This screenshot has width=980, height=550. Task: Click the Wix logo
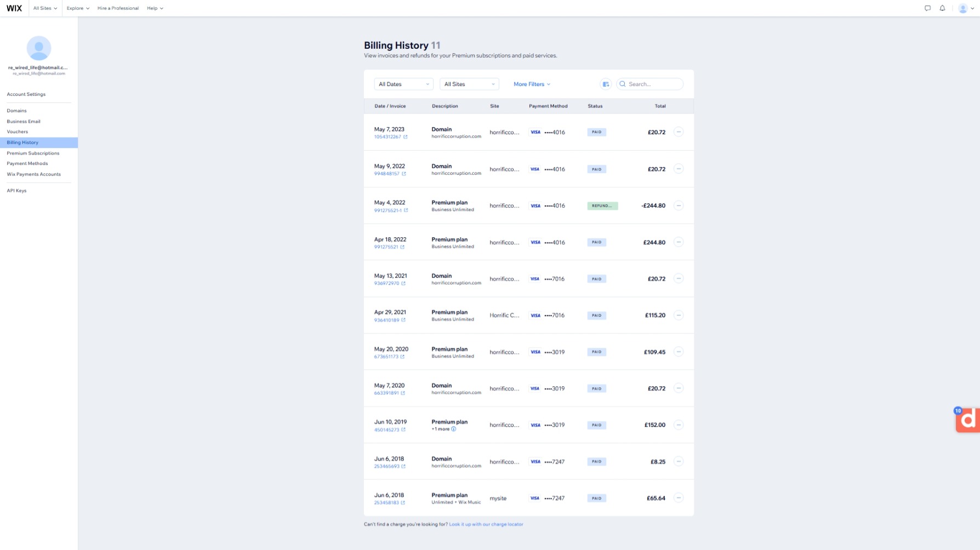14,8
